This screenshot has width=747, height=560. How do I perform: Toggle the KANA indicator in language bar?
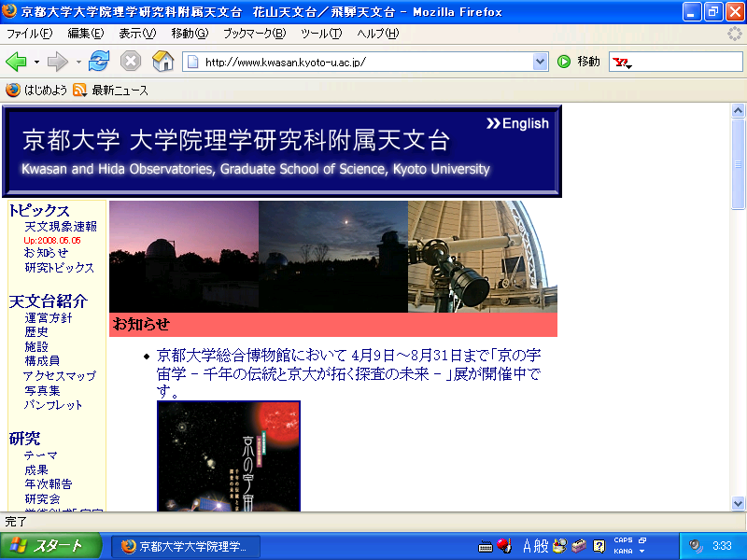[623, 551]
